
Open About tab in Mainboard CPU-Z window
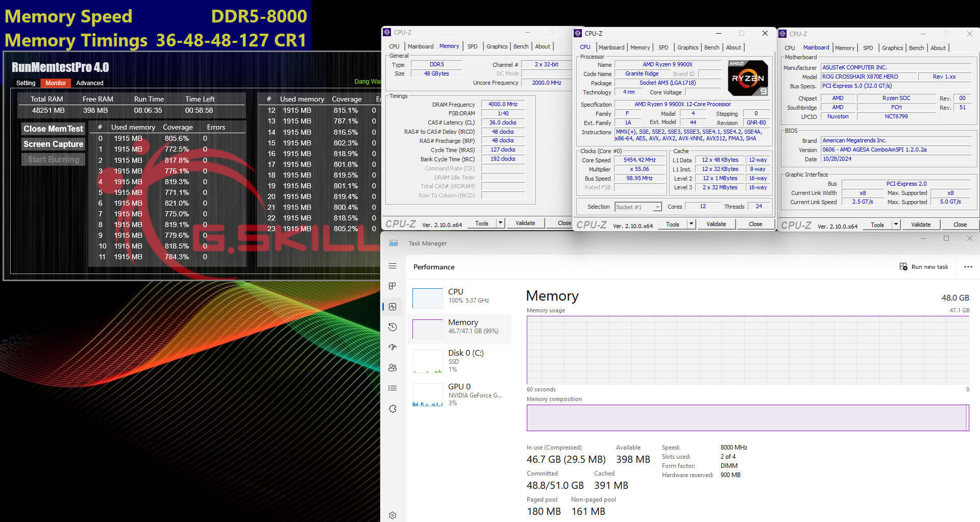coord(938,48)
